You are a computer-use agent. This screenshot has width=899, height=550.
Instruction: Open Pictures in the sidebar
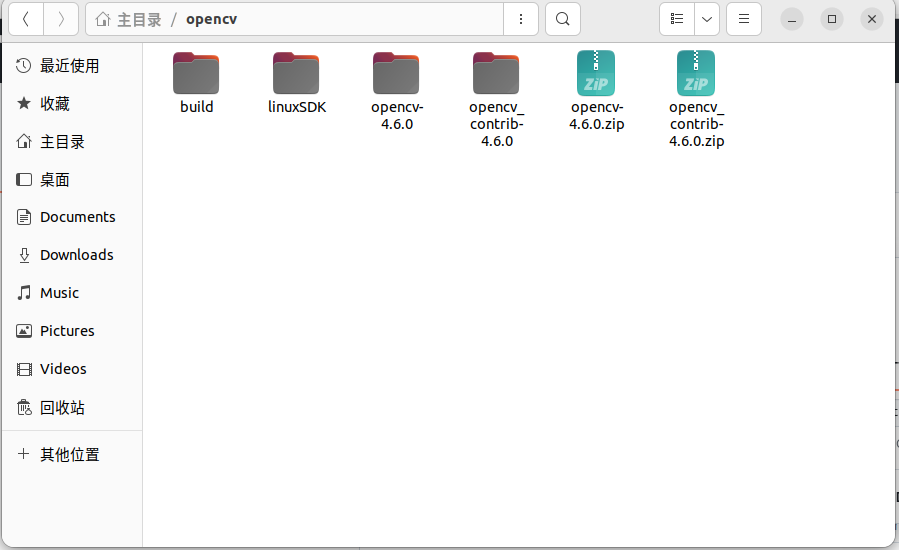tap(67, 331)
